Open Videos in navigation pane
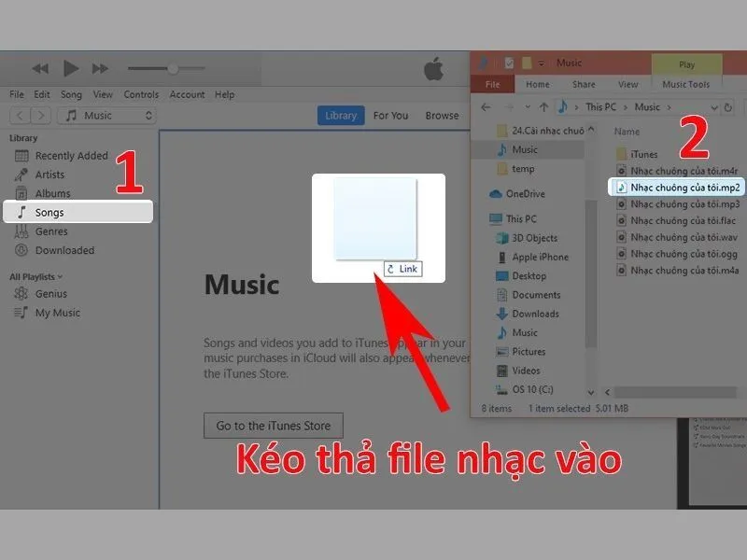The height and width of the screenshot is (560, 747). [518, 371]
